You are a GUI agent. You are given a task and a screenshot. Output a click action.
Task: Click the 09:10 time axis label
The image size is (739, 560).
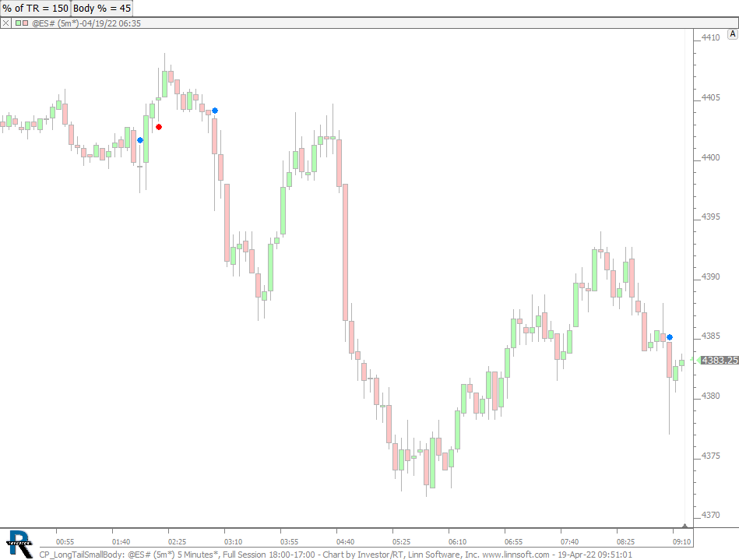[682, 542]
